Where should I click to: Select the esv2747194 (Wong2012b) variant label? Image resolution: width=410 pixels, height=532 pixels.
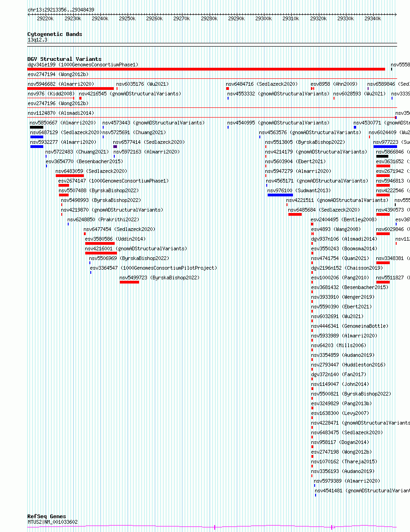[58, 74]
